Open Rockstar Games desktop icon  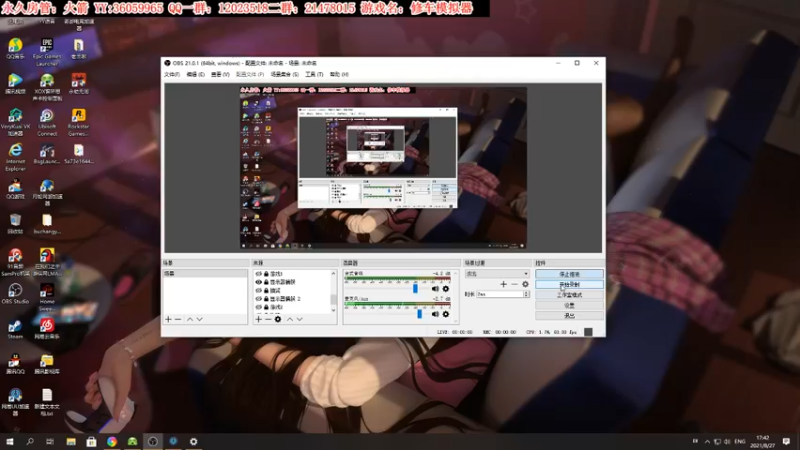(x=79, y=122)
